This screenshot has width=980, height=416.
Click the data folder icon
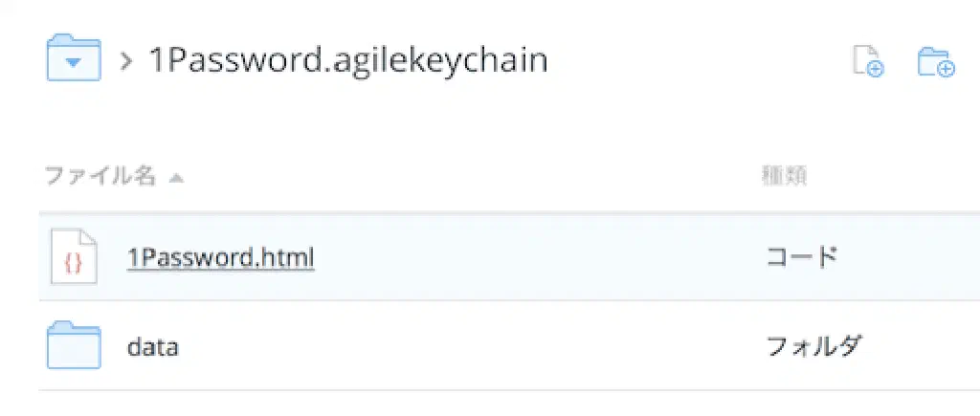click(x=74, y=345)
